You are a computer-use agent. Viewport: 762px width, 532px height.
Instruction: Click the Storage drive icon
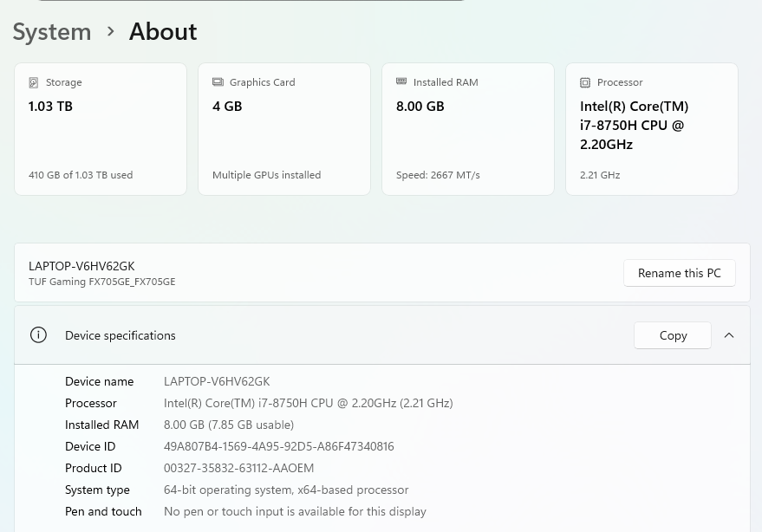click(x=34, y=82)
